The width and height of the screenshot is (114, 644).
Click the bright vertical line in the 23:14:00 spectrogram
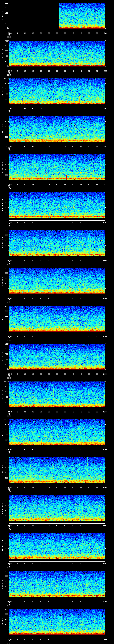click(54, 393)
